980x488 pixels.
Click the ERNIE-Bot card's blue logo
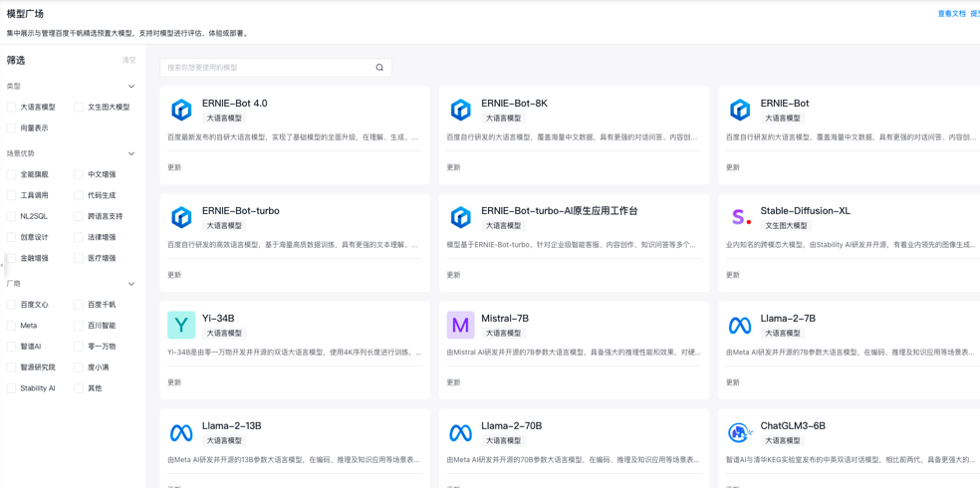click(740, 110)
